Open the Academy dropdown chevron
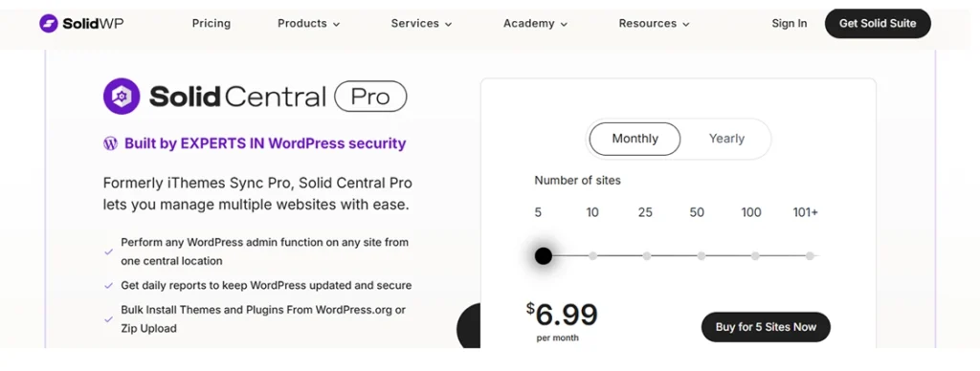Viewport: 980px width, 371px height. click(564, 24)
